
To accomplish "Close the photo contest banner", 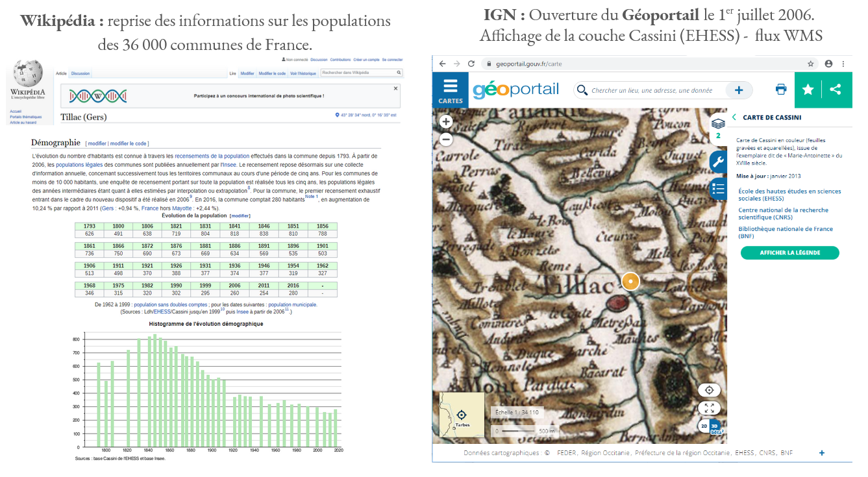I will click(396, 88).
